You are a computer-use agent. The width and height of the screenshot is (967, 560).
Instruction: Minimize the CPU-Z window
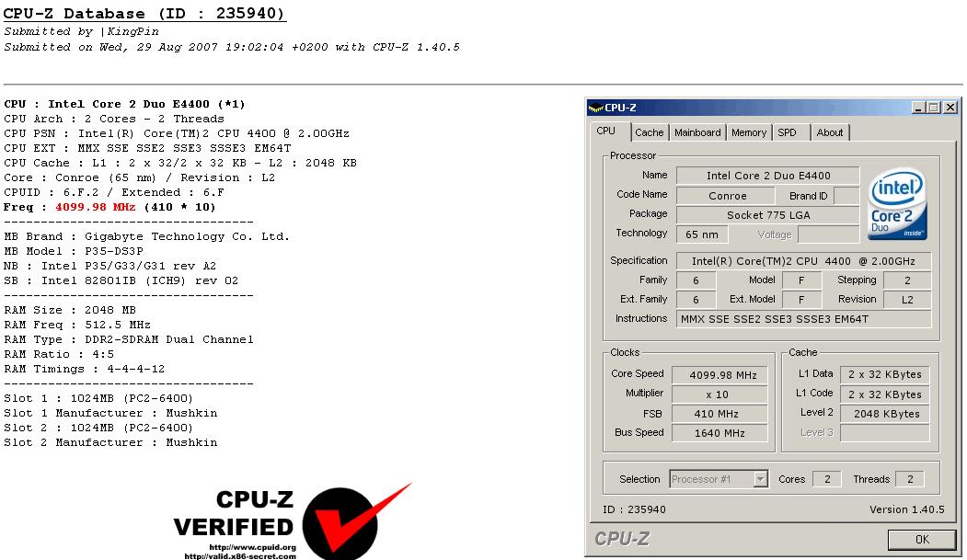(x=919, y=108)
